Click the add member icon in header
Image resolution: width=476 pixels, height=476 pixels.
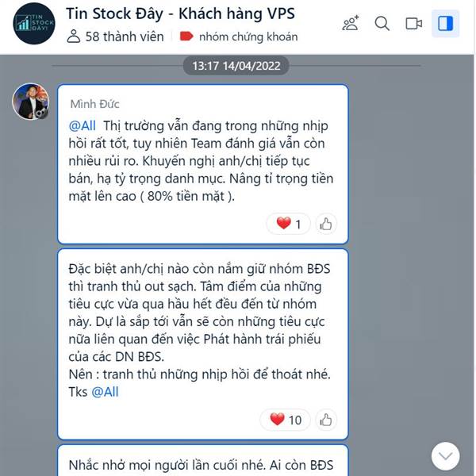point(351,23)
